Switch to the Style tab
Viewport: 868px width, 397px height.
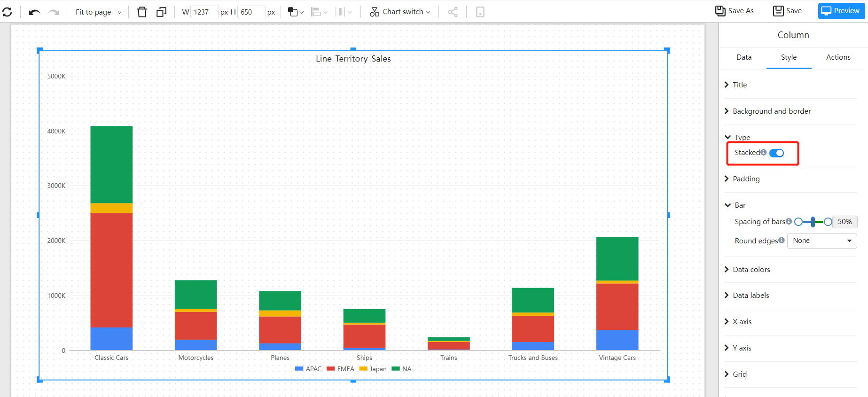click(x=789, y=57)
